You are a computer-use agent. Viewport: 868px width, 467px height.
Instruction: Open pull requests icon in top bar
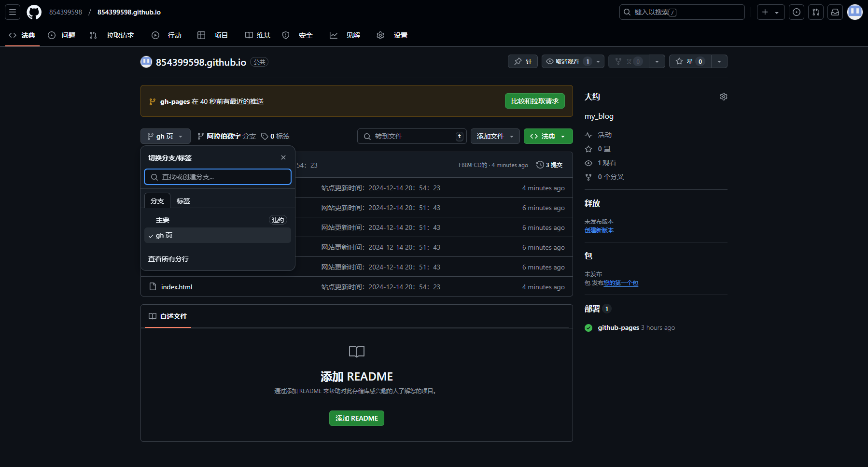point(816,12)
